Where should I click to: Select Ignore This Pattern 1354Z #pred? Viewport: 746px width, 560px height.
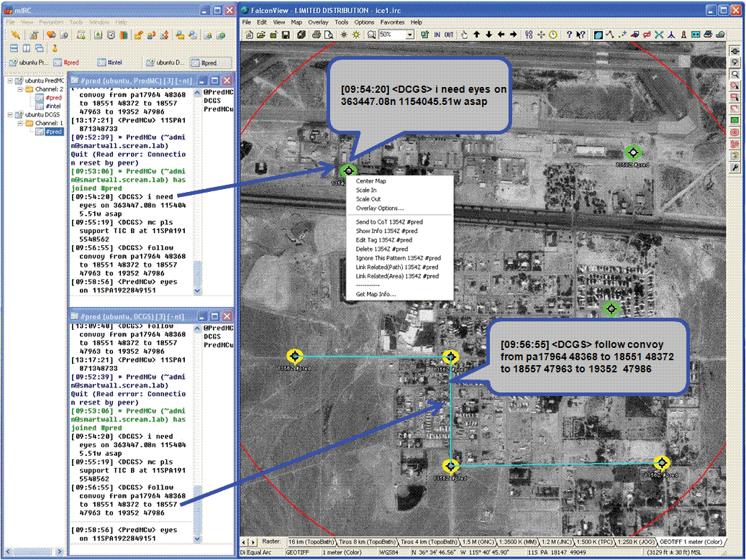(399, 258)
